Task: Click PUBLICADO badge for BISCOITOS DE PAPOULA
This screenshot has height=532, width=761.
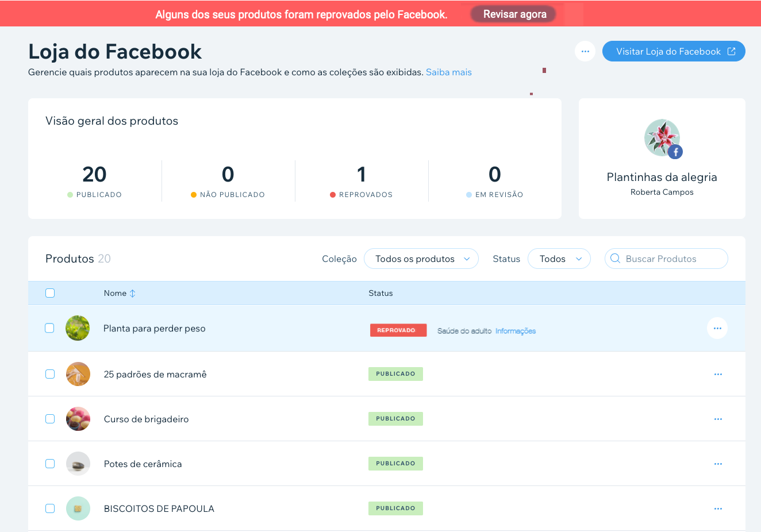Action: point(395,508)
